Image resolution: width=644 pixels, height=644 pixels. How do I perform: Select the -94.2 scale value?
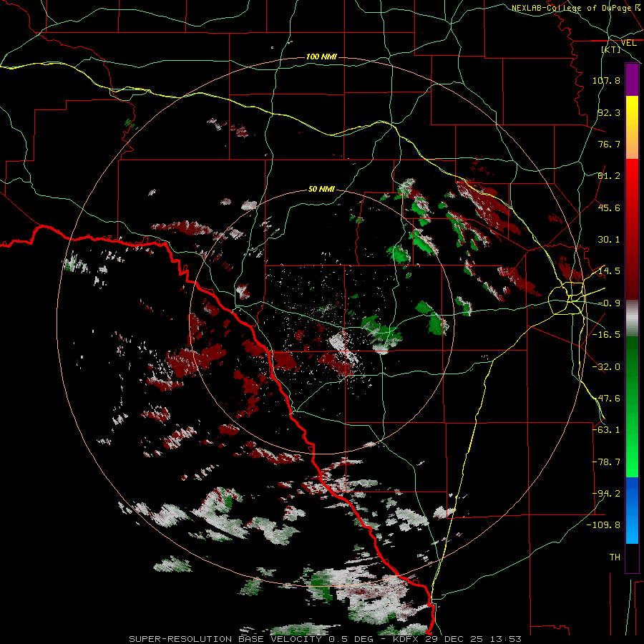click(x=606, y=494)
